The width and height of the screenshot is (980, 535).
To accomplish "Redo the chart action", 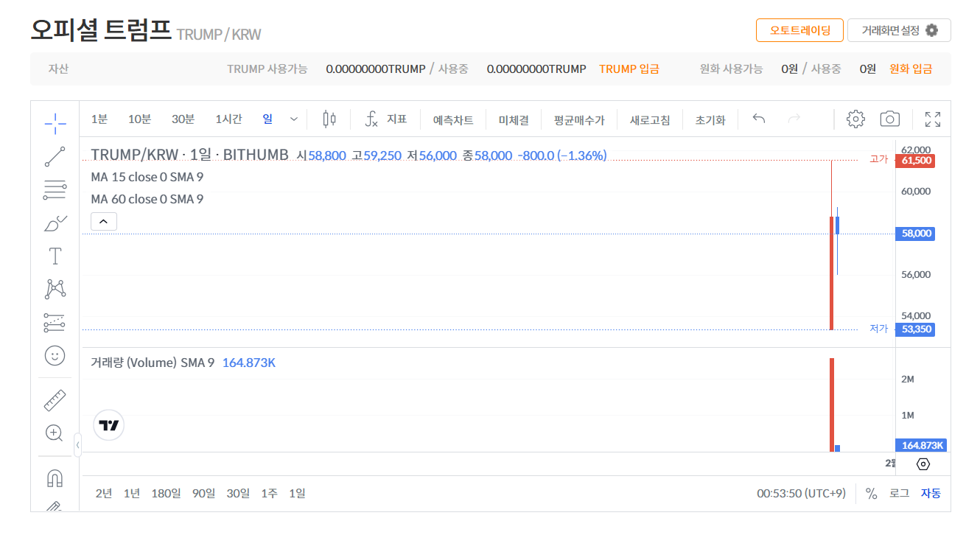I will coord(794,119).
